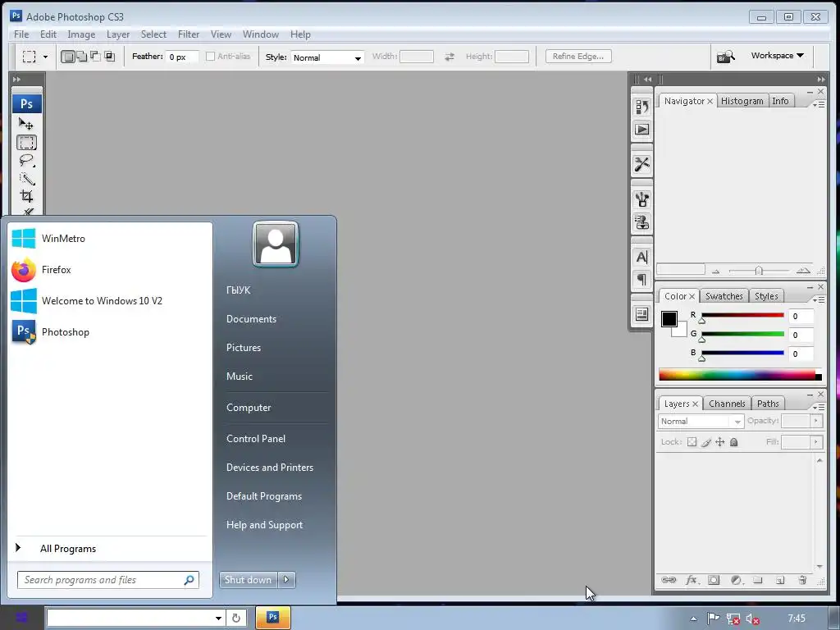Viewport: 840px width, 630px height.
Task: Click the Refine Edge button
Action: point(578,57)
